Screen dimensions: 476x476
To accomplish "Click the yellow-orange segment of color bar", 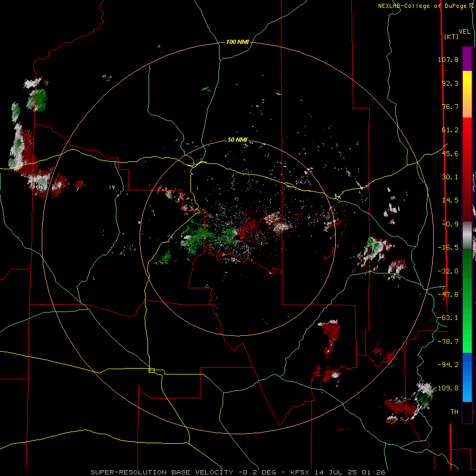I will coord(467,94).
